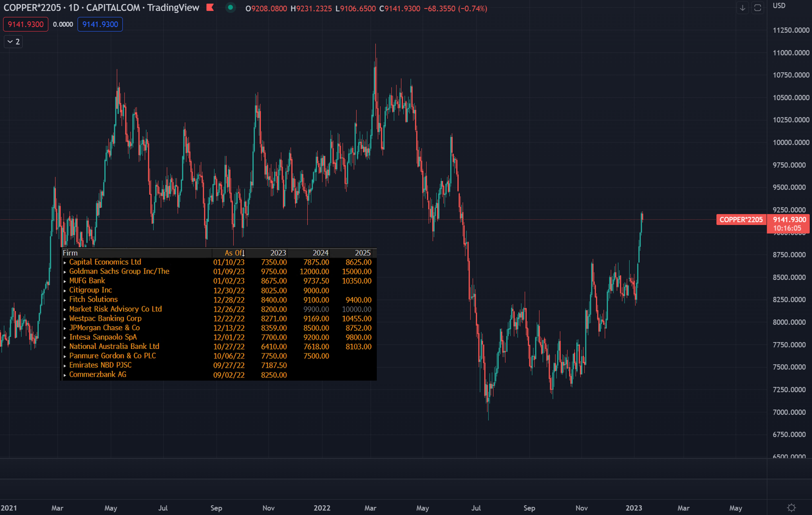Select the Fitch Solutions firm name
The height and width of the screenshot is (515, 812).
coord(93,300)
